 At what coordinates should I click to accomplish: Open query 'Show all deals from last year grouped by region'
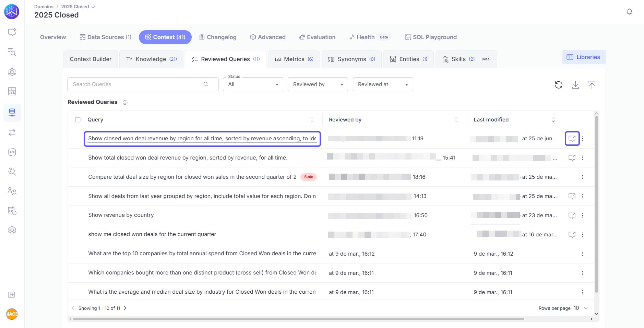(x=202, y=196)
